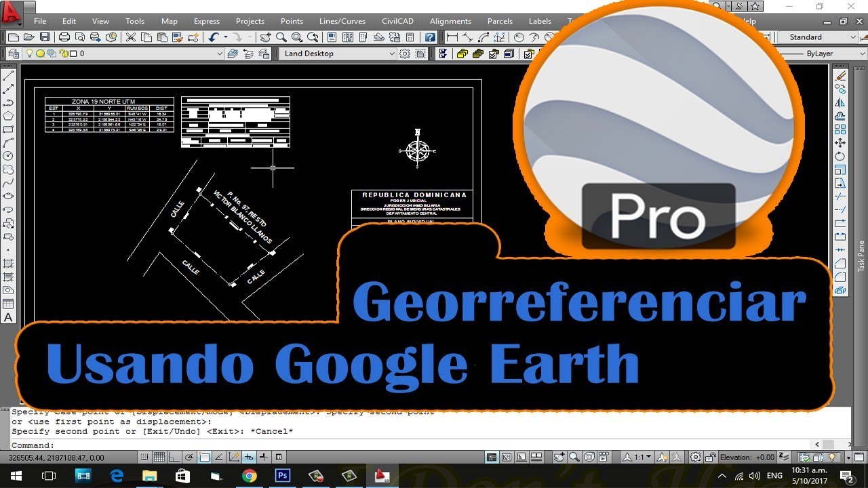Image resolution: width=868 pixels, height=488 pixels.
Task: Open the QuickCalc calculator icon
Action: coord(410,37)
